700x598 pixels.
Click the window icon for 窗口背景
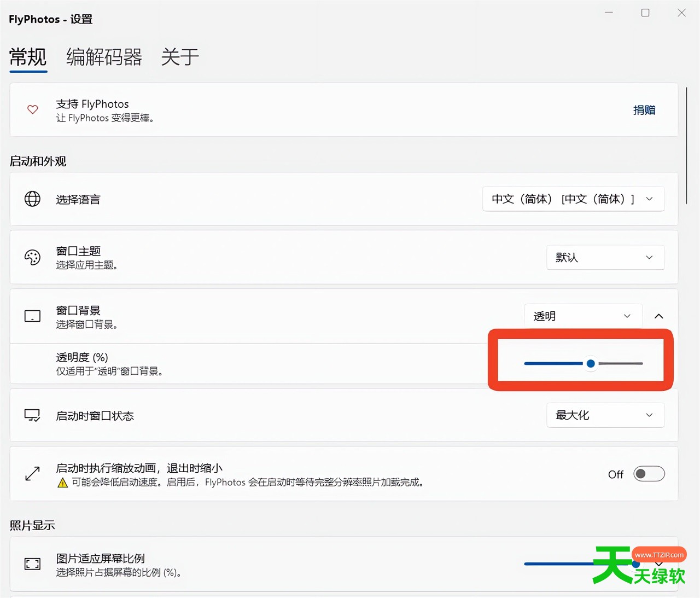pos(32,316)
